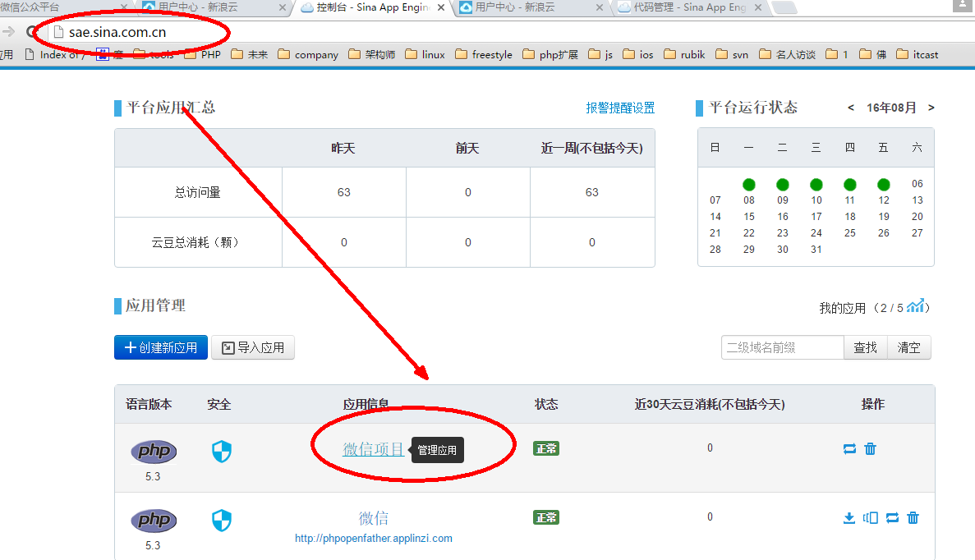The height and width of the screenshot is (560, 975).
Task: Open the linux bookmarks folder
Action: pyautogui.click(x=425, y=55)
